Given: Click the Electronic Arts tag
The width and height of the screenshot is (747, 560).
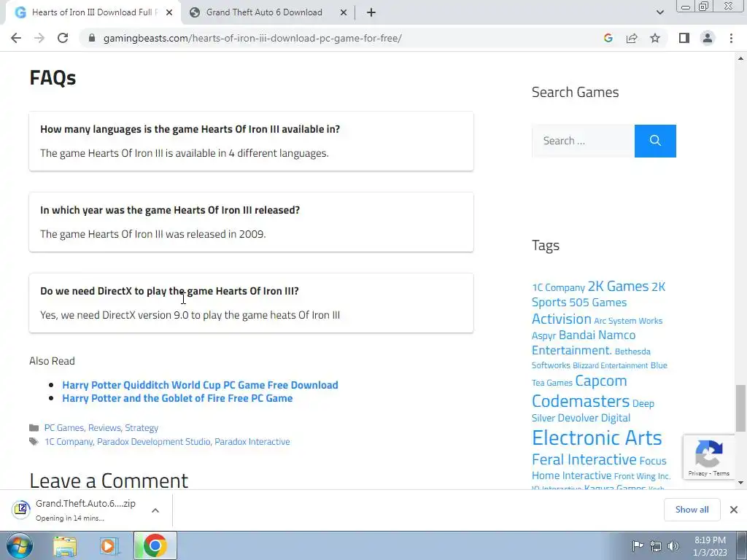Looking at the screenshot, I should (x=597, y=437).
